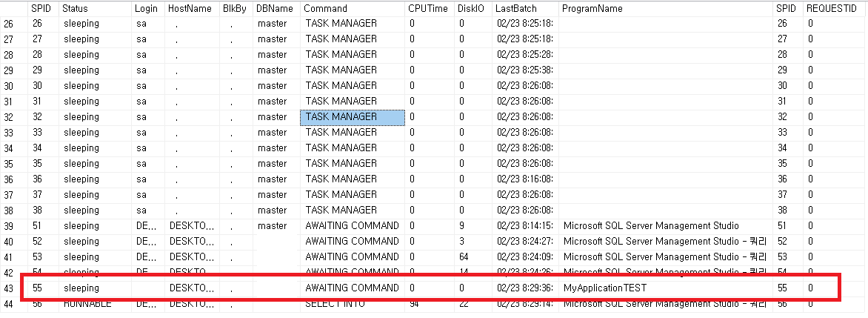This screenshot has height=318, width=868.
Task: Select LastBatch value 02/23 8:25:38:
Action: (525, 70)
